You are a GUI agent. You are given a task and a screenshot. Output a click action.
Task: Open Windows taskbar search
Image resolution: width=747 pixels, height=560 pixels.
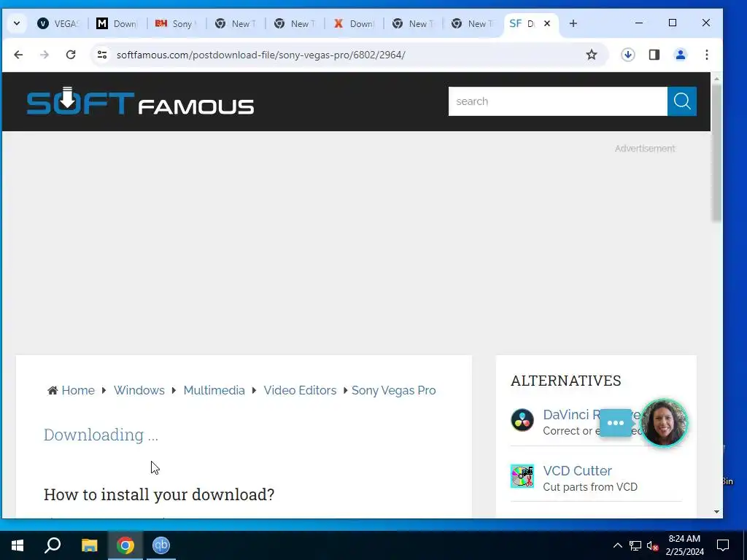tap(53, 545)
